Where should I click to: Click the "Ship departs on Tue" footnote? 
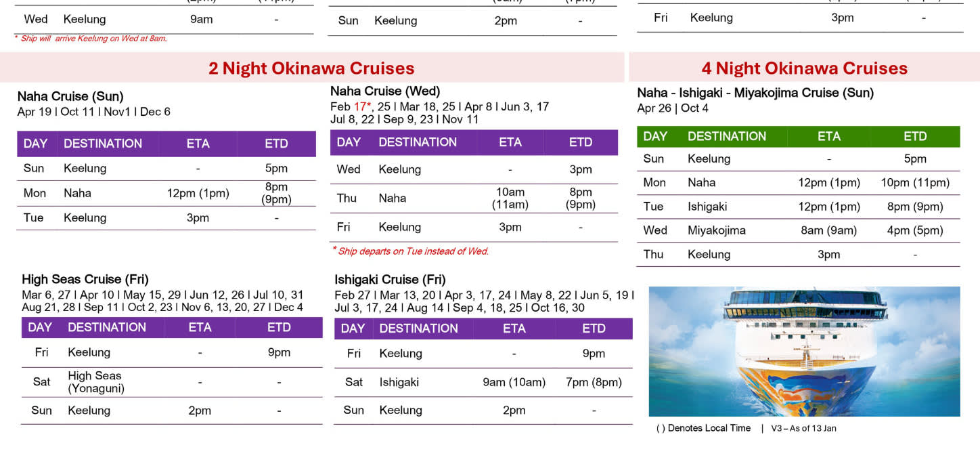click(x=412, y=251)
